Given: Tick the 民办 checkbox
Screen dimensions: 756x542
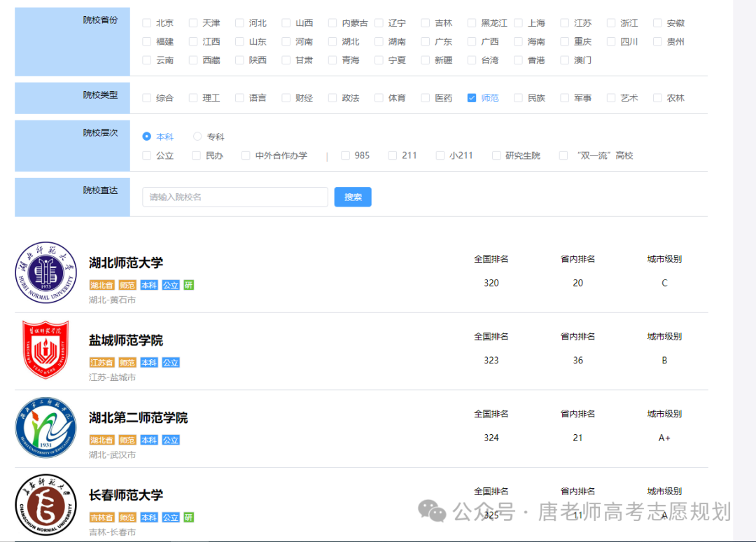Looking at the screenshot, I should (x=196, y=155).
